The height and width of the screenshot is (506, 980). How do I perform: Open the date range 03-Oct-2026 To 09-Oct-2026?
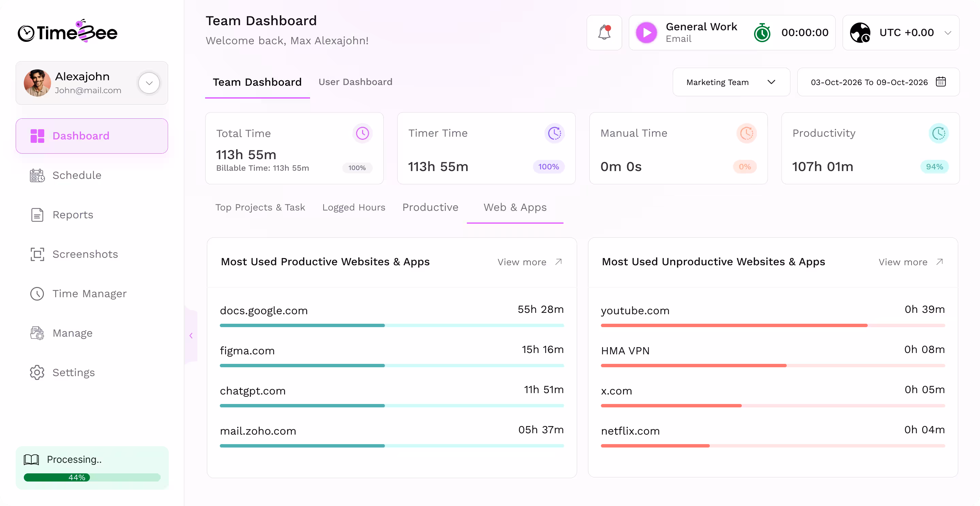[878, 82]
